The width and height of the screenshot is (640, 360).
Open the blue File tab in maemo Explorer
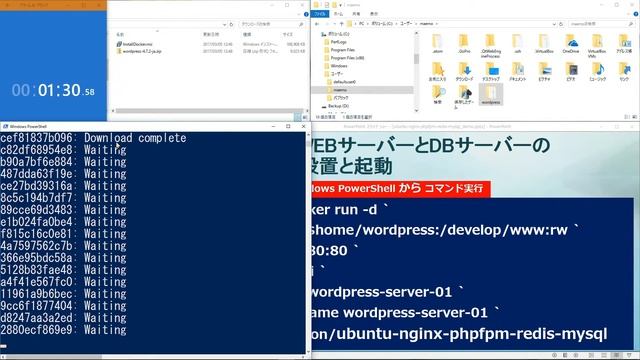point(320,14)
